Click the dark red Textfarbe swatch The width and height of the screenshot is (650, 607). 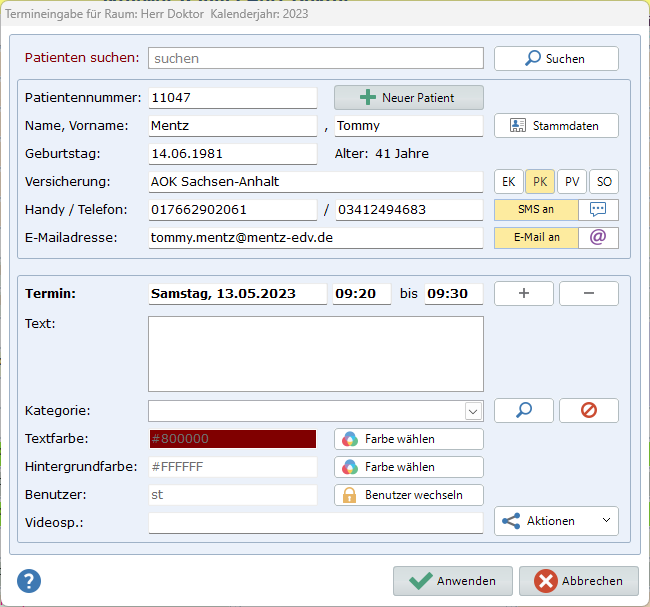click(x=232, y=439)
